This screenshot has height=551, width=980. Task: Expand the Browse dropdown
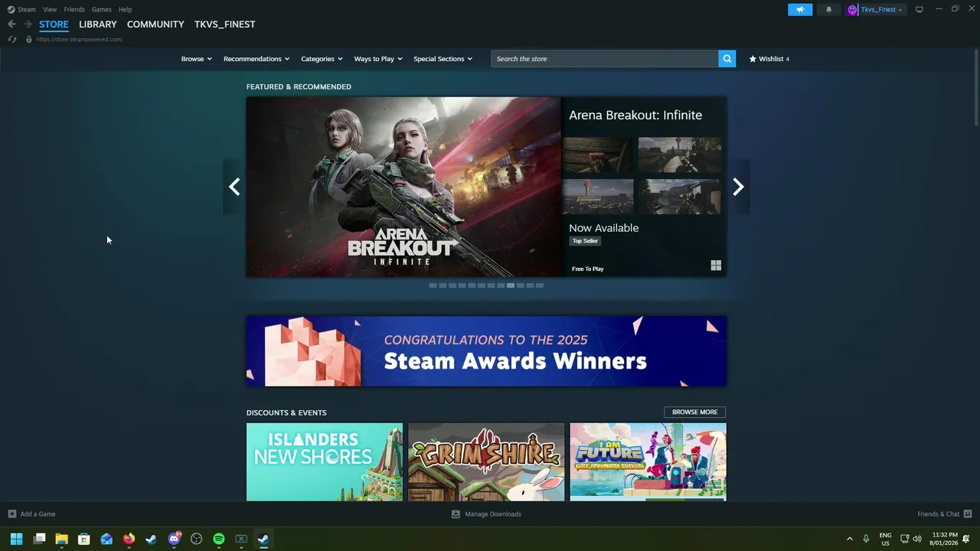coord(196,59)
